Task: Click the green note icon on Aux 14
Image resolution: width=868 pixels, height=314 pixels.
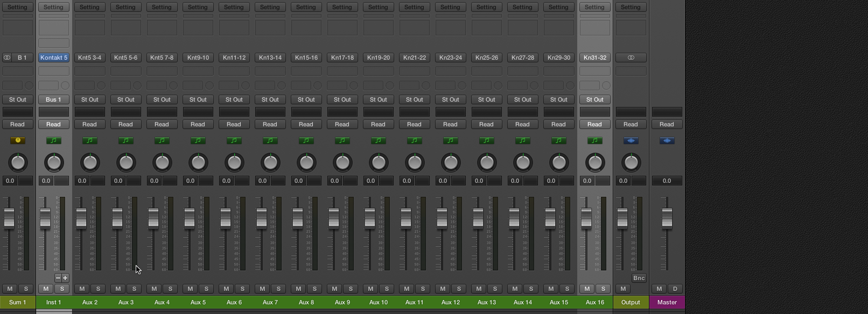Action: [523, 141]
